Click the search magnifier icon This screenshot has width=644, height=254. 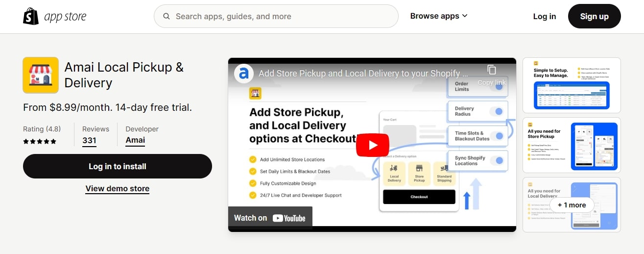167,16
